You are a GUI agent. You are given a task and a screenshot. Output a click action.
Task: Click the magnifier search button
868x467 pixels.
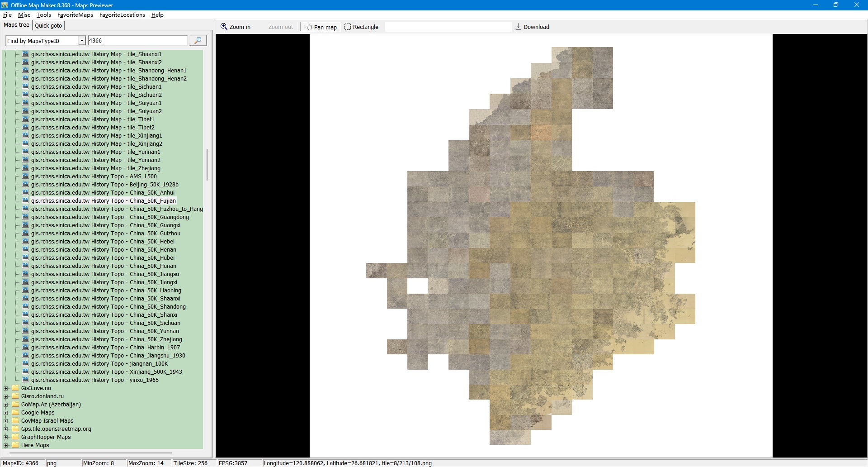(x=198, y=41)
